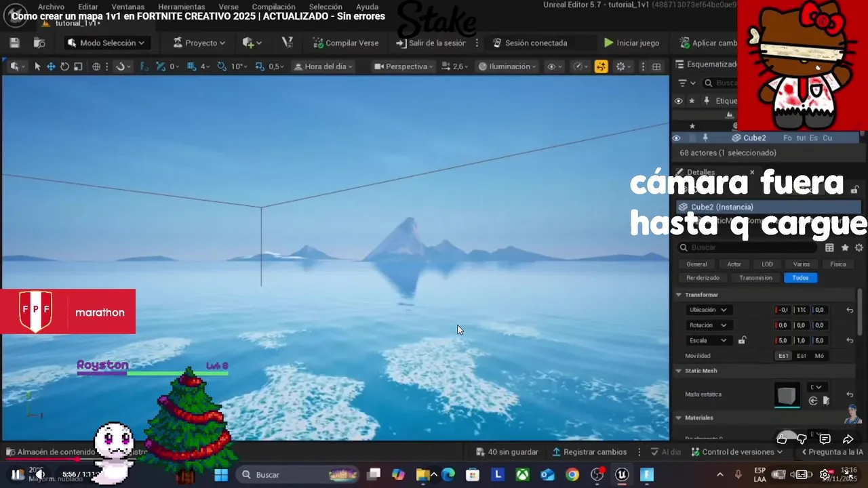Screen dimensions: 868x488
Task: Select the Física filter tab
Action: click(838, 264)
